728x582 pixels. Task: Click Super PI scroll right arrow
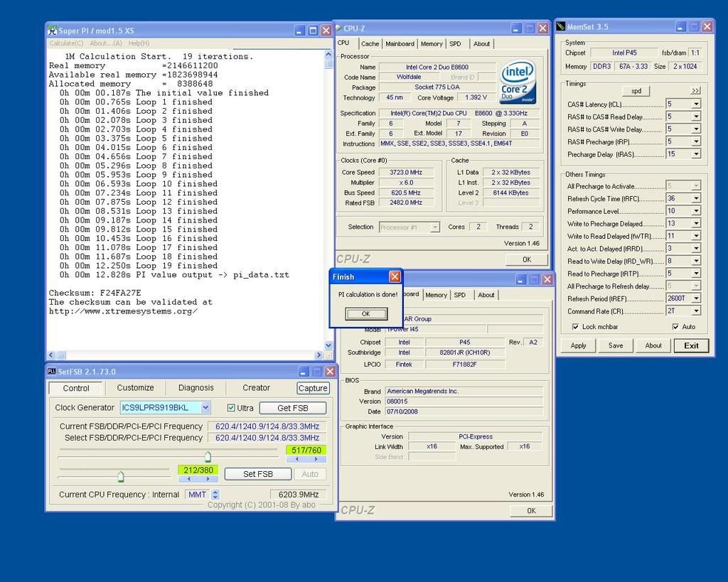318,355
